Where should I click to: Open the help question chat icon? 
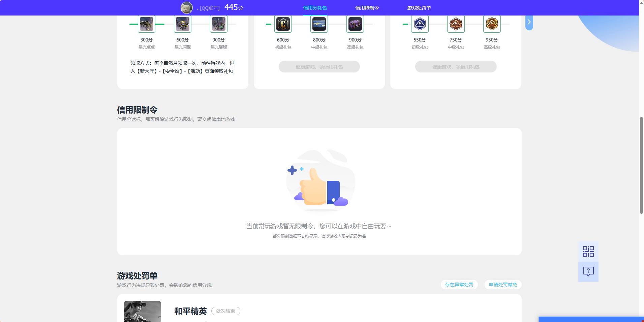pyautogui.click(x=588, y=272)
